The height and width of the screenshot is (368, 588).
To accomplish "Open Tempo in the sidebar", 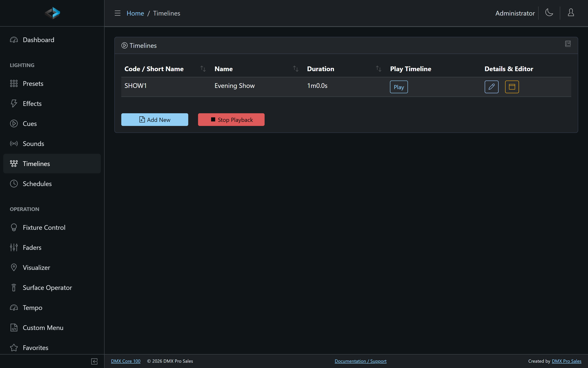I will coord(52,308).
